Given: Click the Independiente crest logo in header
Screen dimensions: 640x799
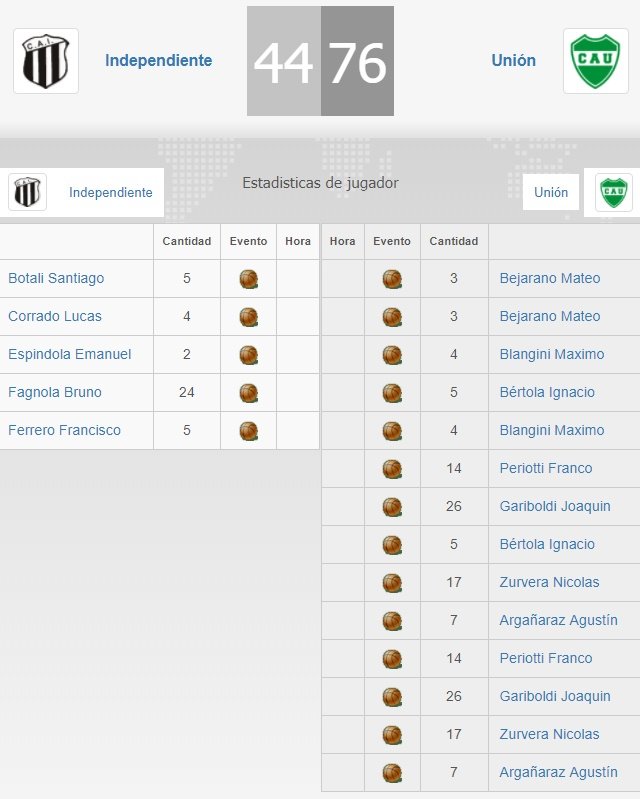Looking at the screenshot, I should 46,61.
